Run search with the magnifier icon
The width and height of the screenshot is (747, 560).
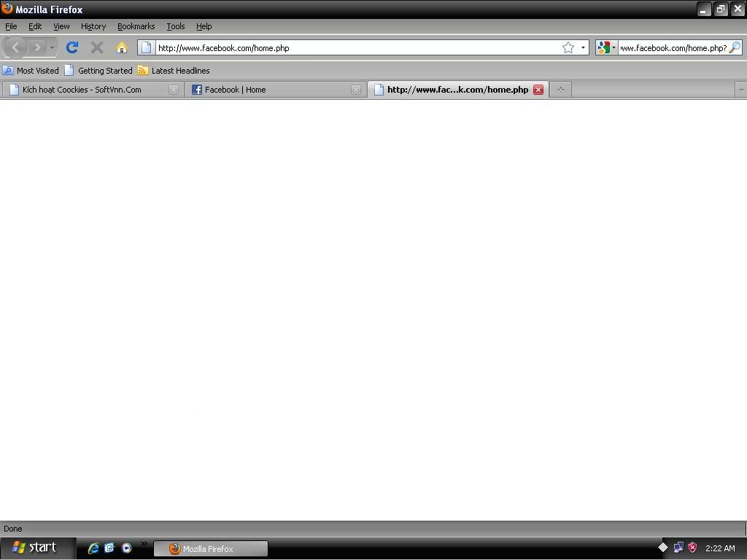pyautogui.click(x=735, y=47)
